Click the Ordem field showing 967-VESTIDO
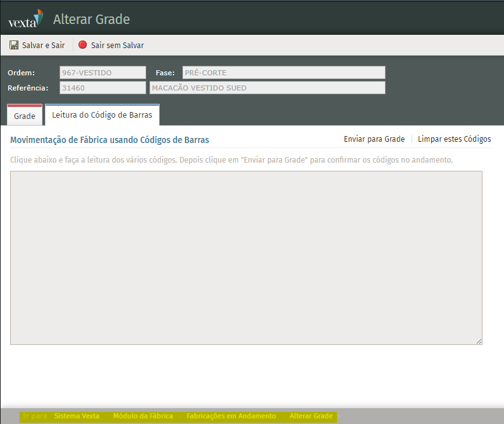504x424 pixels. coord(103,73)
